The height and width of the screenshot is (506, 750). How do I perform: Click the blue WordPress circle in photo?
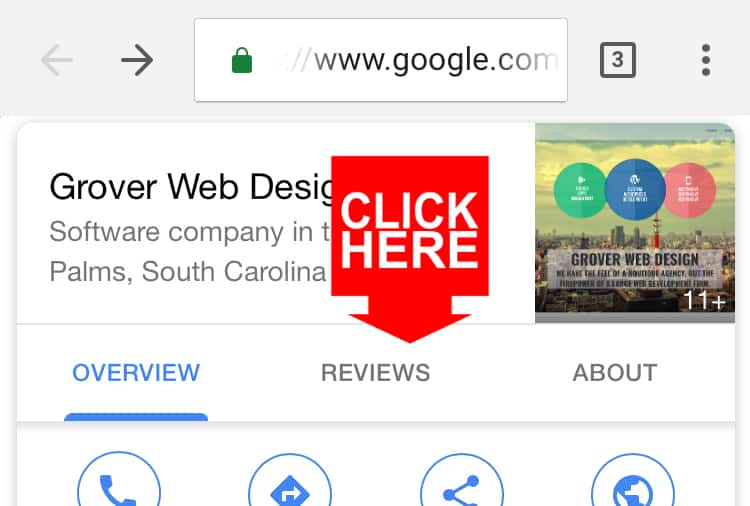[635, 189]
